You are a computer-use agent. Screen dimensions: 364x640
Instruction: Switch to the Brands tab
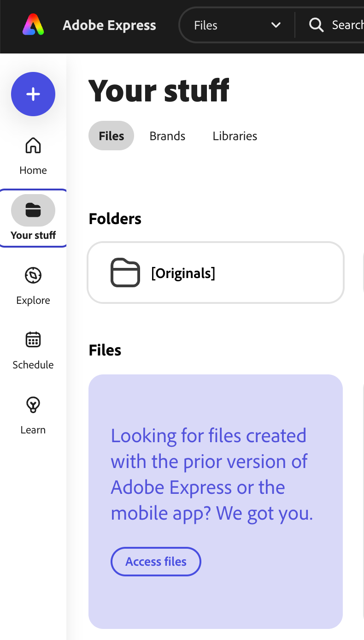167,136
